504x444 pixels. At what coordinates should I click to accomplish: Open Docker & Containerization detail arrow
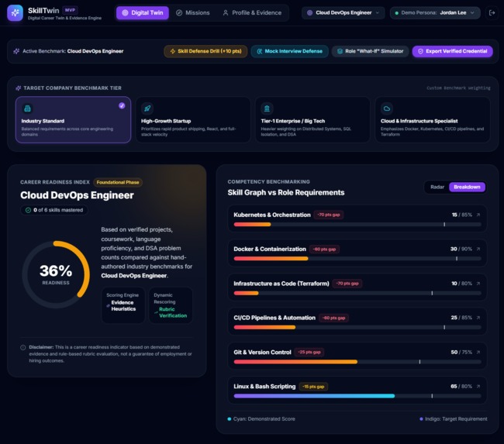478,249
